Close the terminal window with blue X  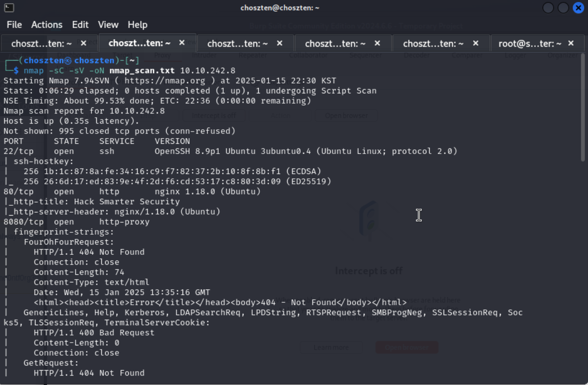(x=578, y=8)
